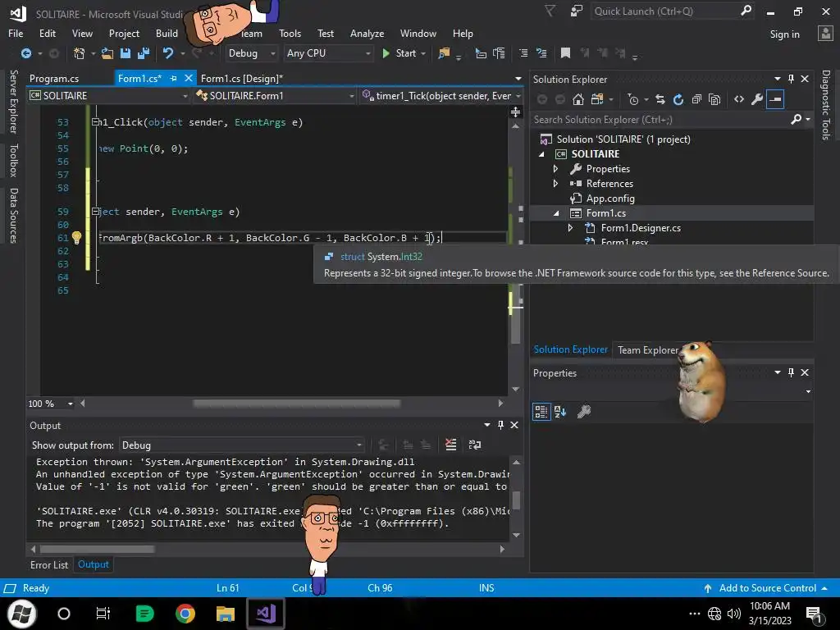Open the Diagnostic Tools side tab

[x=826, y=105]
